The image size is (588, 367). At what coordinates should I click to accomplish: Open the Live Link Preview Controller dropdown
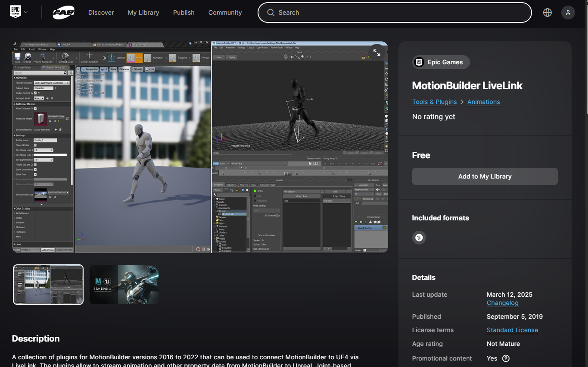51,83
